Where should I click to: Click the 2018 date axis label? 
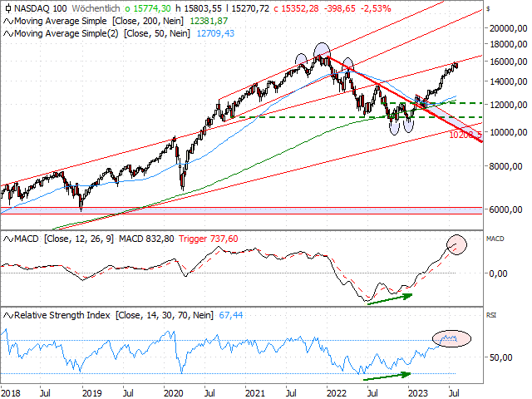11,393
